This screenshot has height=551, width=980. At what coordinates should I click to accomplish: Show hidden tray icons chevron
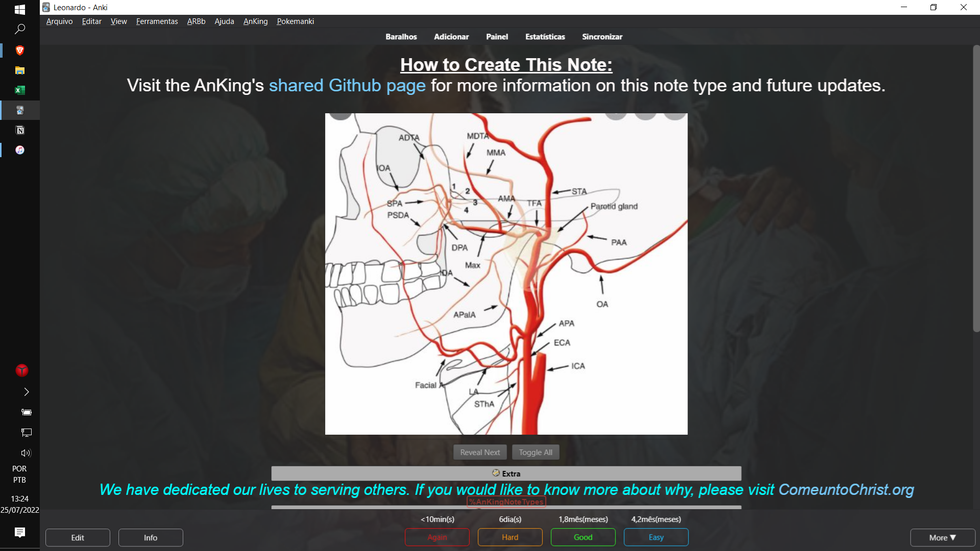pyautogui.click(x=26, y=392)
